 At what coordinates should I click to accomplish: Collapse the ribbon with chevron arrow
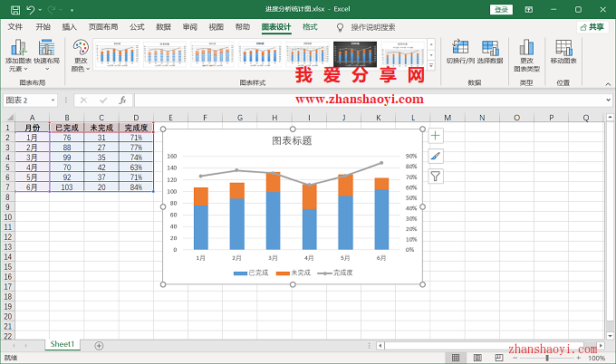click(608, 84)
